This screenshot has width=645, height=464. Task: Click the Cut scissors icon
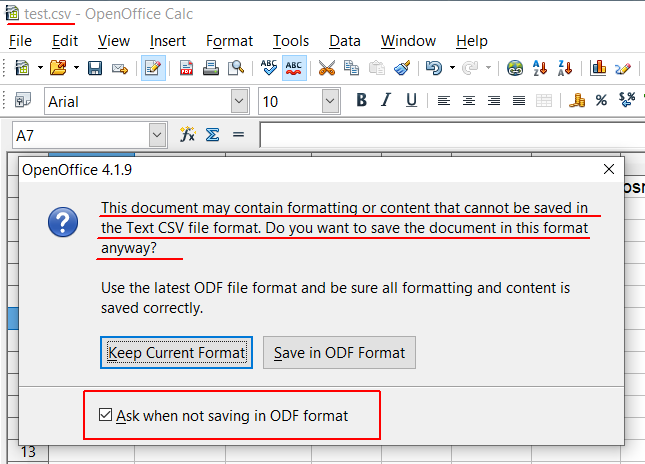[327, 68]
